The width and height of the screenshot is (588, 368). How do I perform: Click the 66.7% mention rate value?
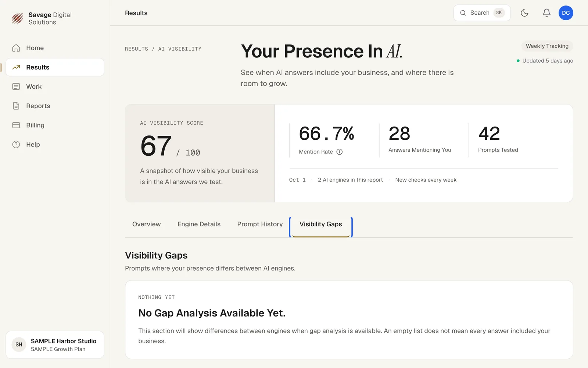326,134
